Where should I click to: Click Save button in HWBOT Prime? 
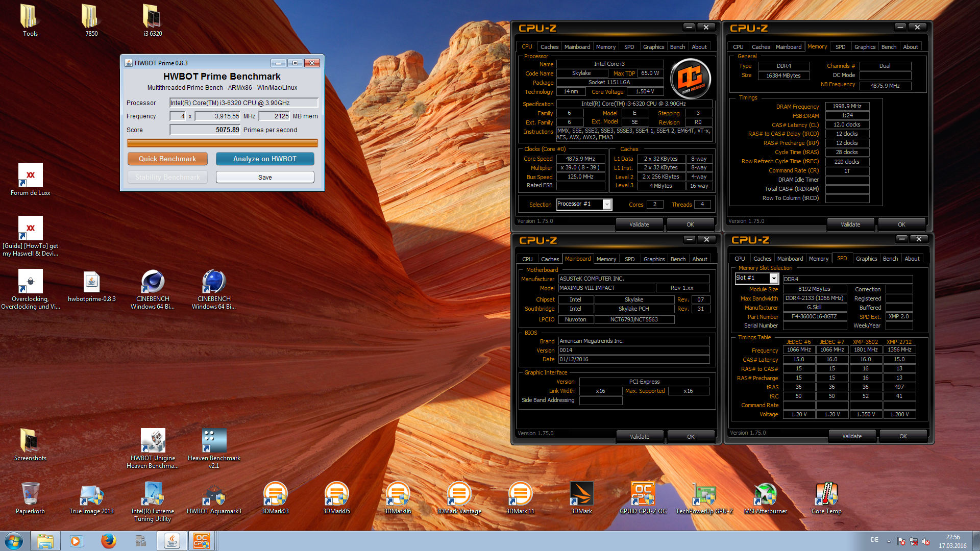tap(265, 177)
